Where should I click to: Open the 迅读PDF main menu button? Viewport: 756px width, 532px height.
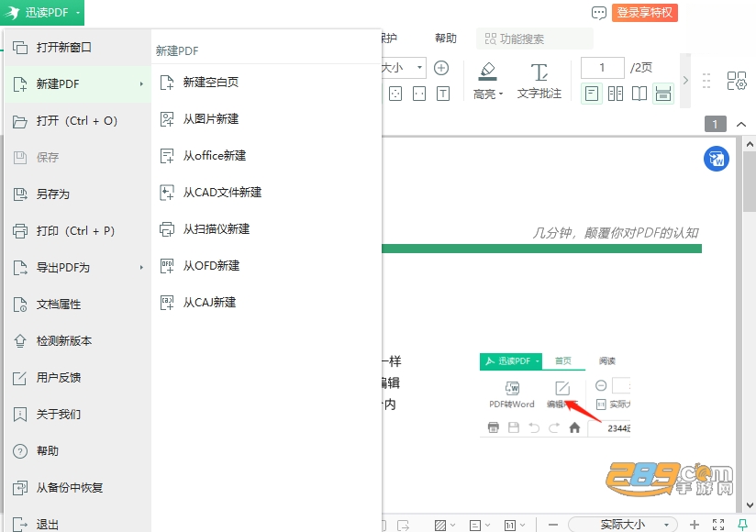pyautogui.click(x=42, y=13)
